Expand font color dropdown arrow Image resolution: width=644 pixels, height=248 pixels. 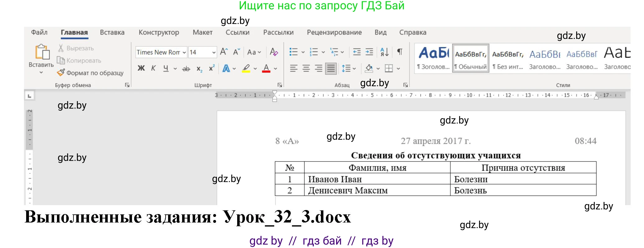275,68
